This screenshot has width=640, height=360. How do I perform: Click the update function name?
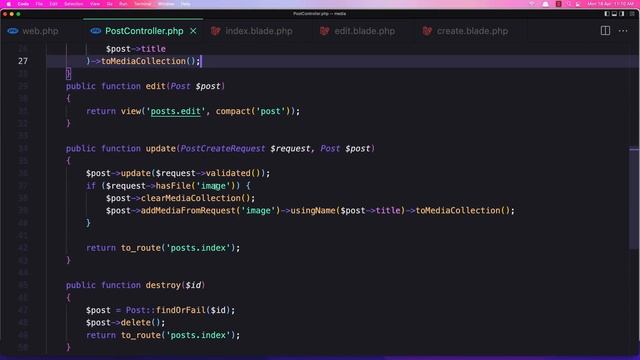pyautogui.click(x=161, y=149)
